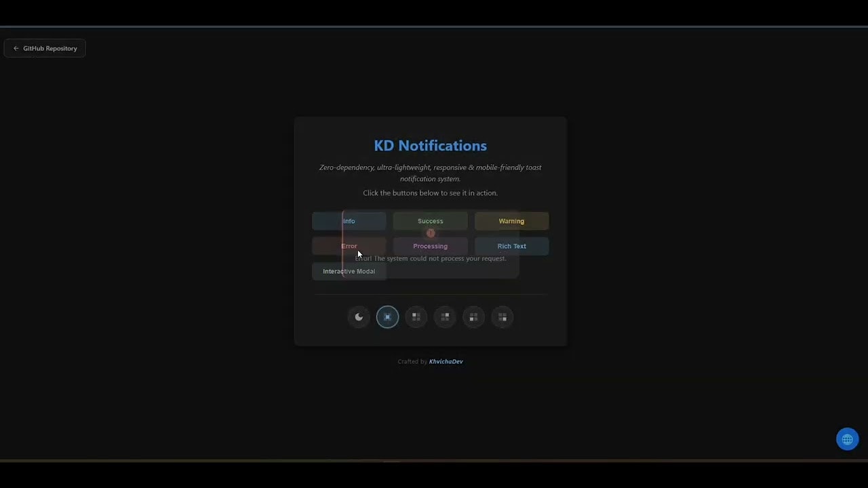Toggle dark mode with the moon icon
The height and width of the screenshot is (488, 868).
(359, 317)
